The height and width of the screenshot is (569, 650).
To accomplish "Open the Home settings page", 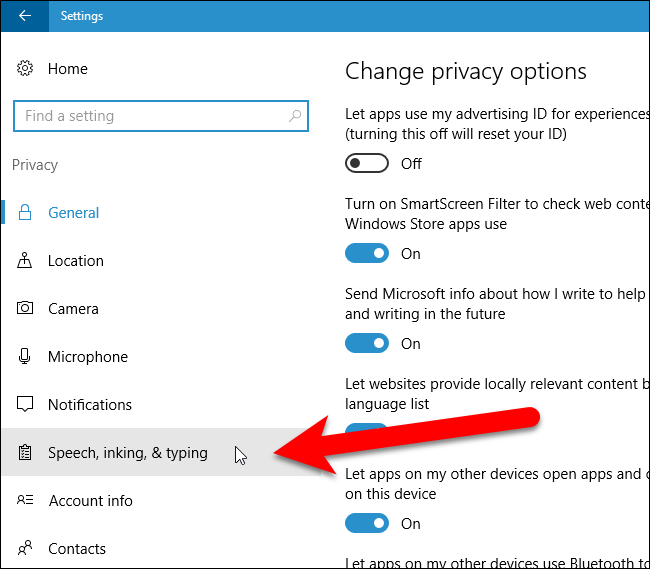I will tap(67, 69).
